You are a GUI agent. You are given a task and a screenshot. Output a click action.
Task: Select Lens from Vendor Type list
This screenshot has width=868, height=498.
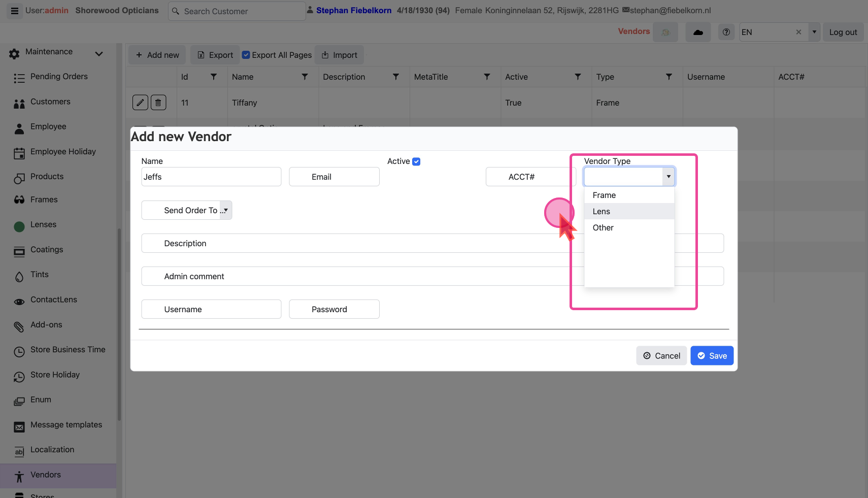[602, 211]
